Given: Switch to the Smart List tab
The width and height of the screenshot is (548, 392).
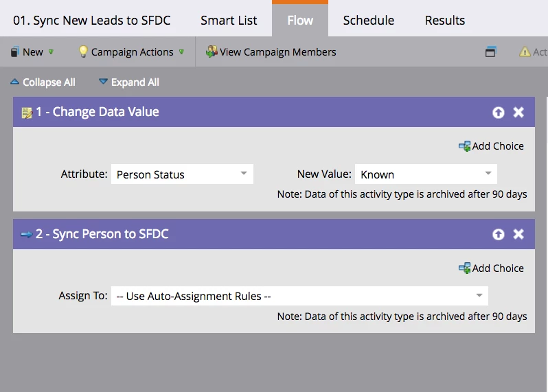Looking at the screenshot, I should (x=229, y=20).
